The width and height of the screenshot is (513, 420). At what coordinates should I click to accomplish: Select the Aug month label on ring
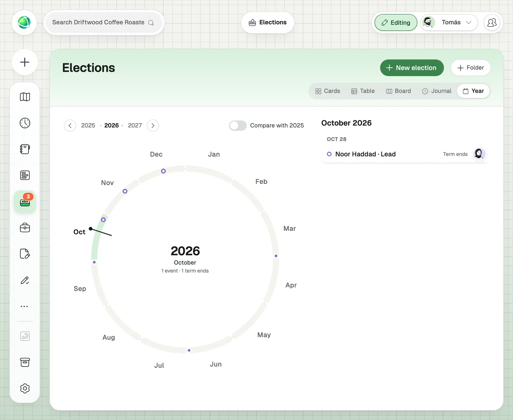click(109, 338)
